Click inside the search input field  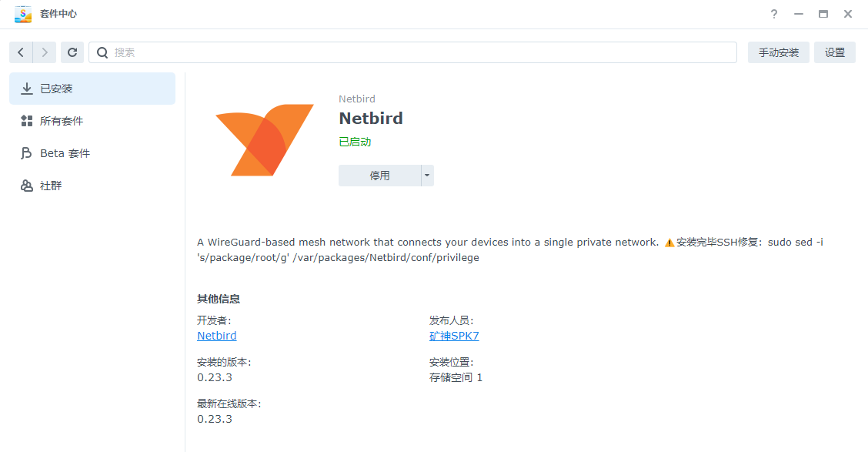(x=308, y=52)
